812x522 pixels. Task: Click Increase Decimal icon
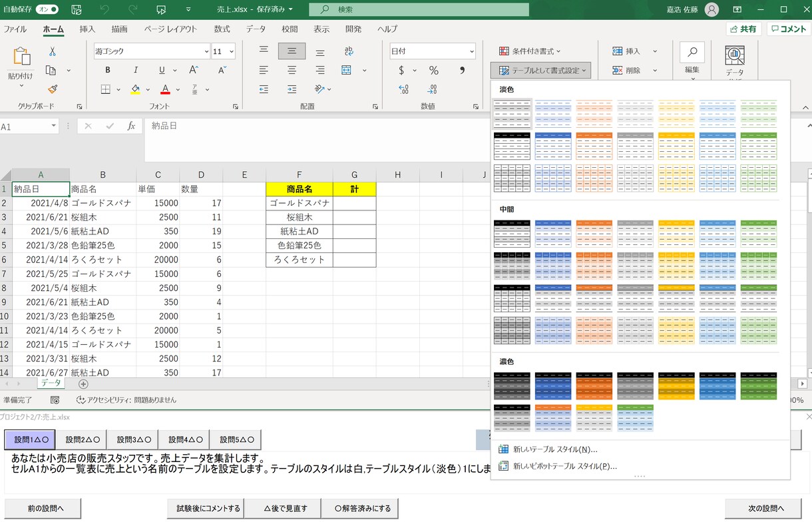403,89
